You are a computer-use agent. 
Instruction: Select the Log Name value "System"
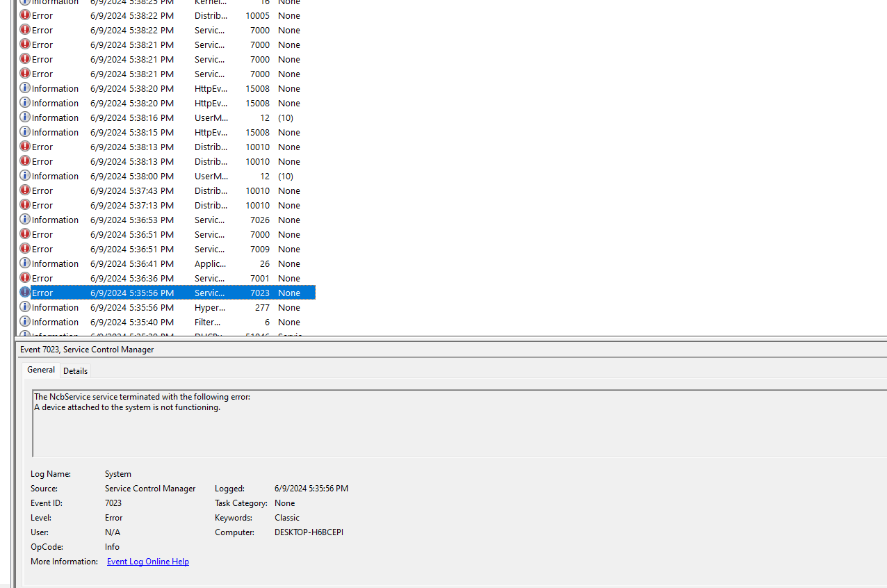click(118, 474)
